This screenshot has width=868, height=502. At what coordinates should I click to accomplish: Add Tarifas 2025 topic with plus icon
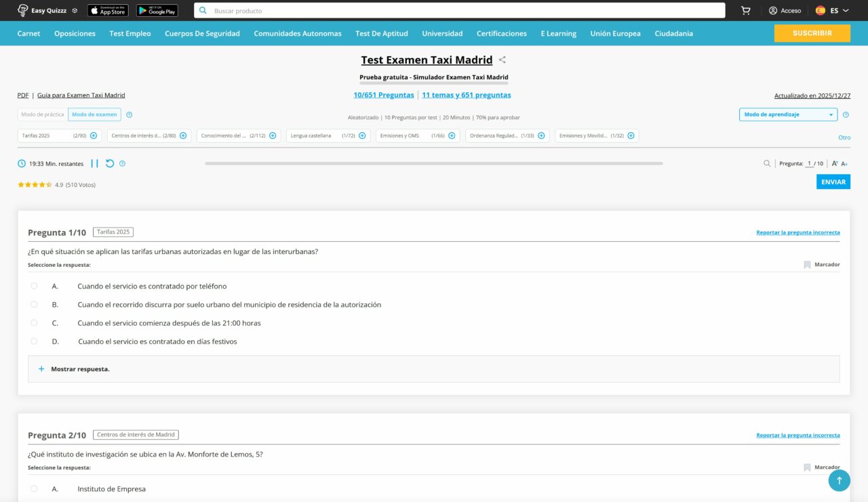click(x=94, y=135)
